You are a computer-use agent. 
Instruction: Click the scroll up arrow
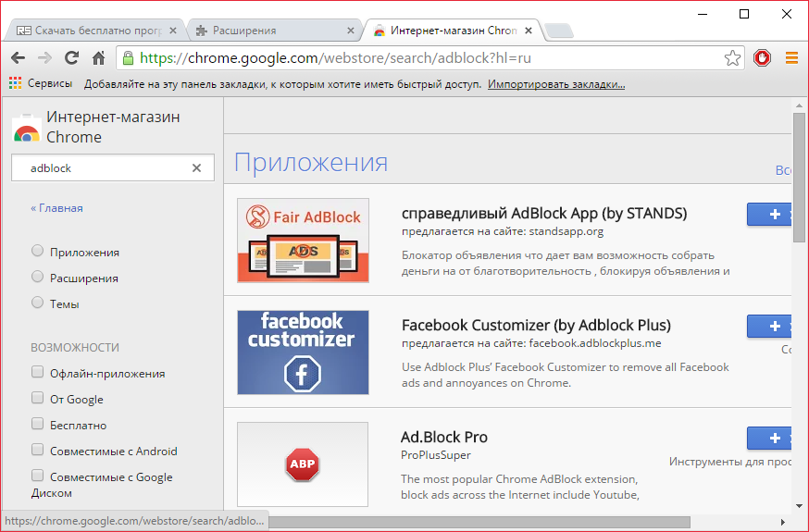click(x=799, y=105)
